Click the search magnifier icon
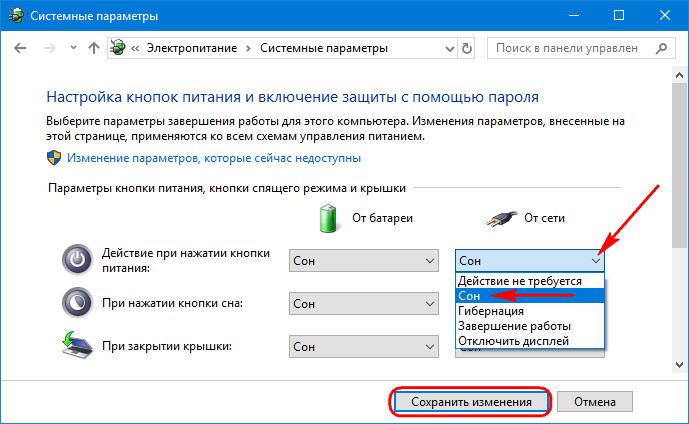689x424 pixels. tap(669, 48)
